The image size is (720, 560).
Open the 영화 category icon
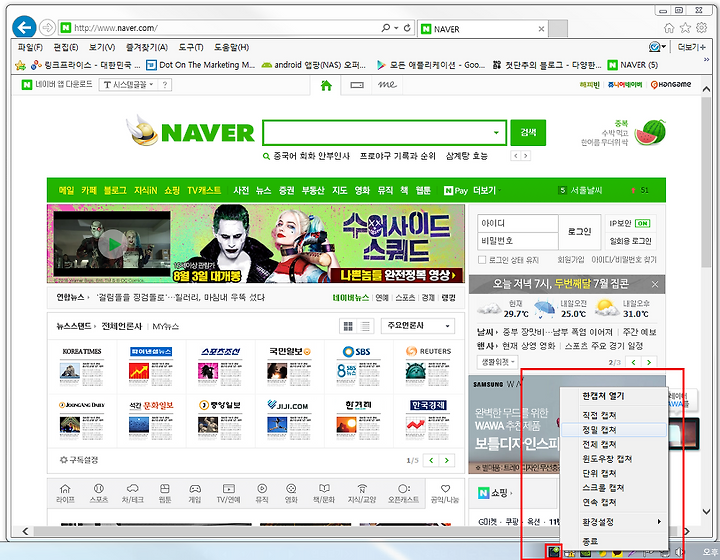(291, 493)
